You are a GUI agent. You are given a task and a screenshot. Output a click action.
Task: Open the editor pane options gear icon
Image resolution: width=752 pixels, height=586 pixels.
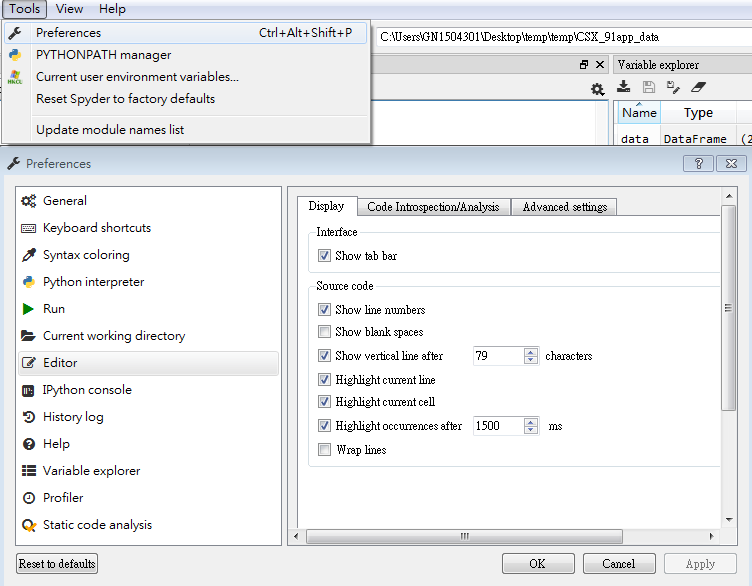point(597,89)
